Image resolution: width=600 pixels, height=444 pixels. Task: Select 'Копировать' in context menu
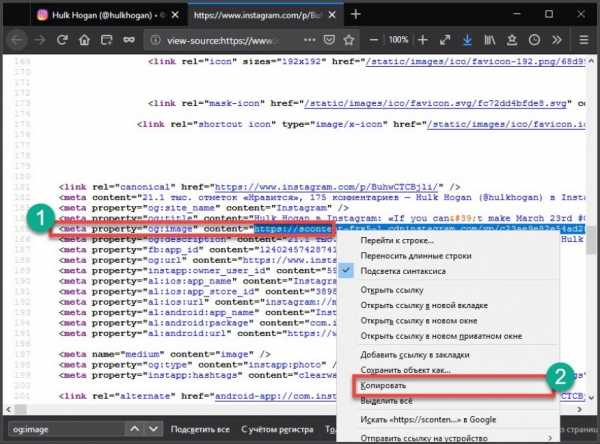(x=383, y=385)
